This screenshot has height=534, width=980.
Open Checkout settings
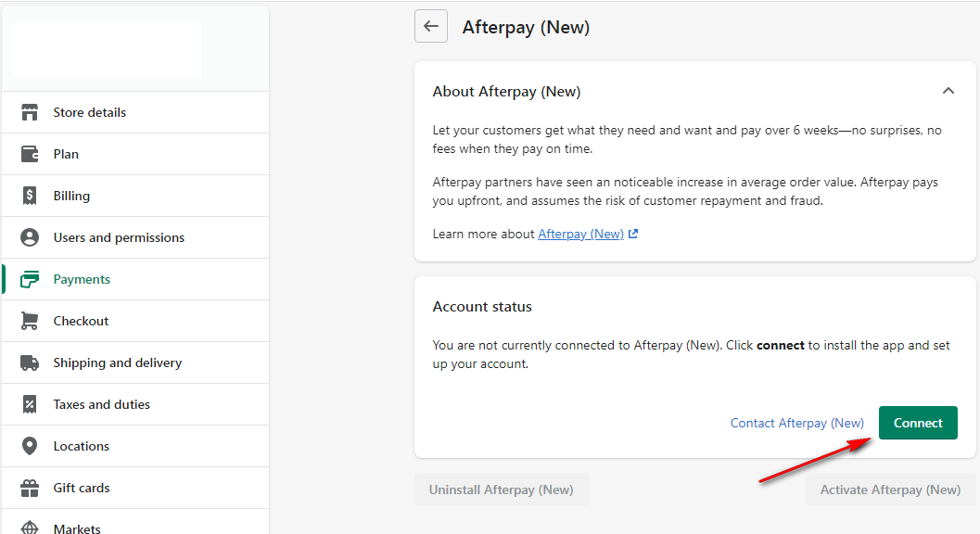tap(135, 321)
